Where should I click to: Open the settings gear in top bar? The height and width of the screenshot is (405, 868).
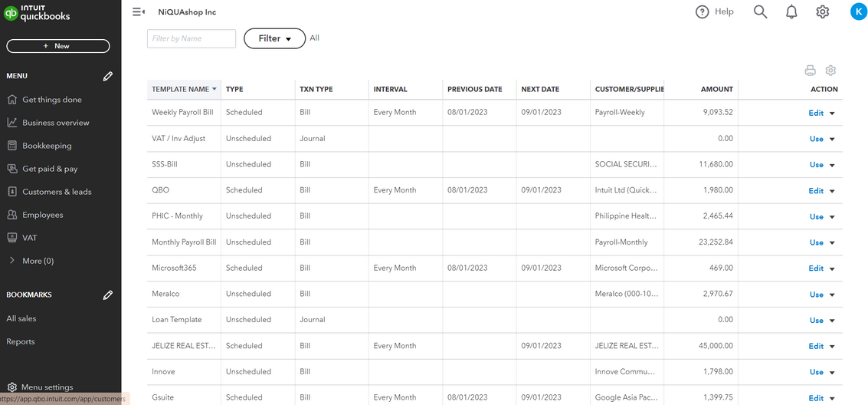pyautogui.click(x=822, y=12)
